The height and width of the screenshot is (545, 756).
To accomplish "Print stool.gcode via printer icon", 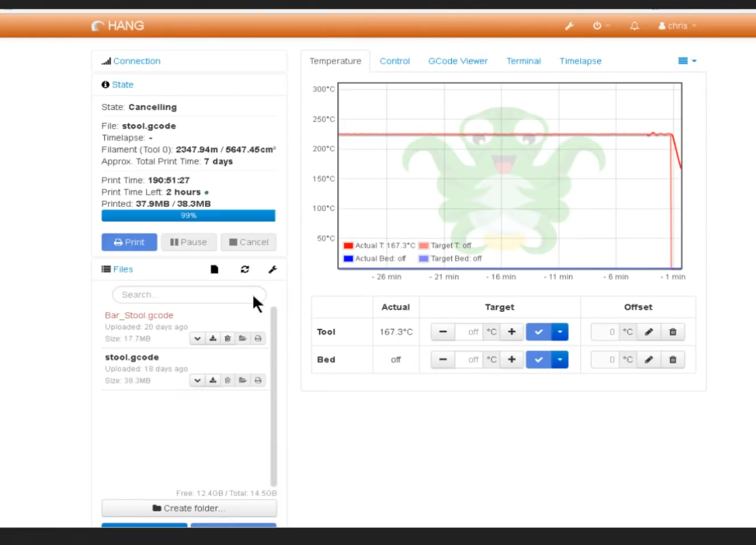I will (x=258, y=381).
